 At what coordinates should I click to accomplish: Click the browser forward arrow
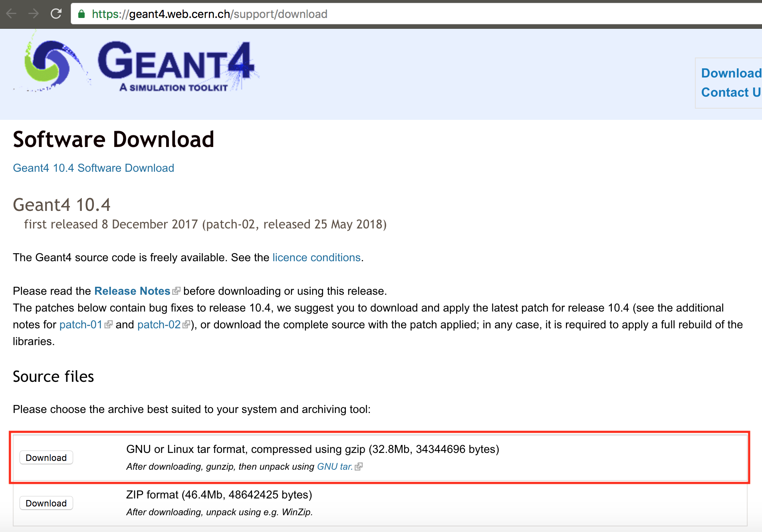(34, 14)
